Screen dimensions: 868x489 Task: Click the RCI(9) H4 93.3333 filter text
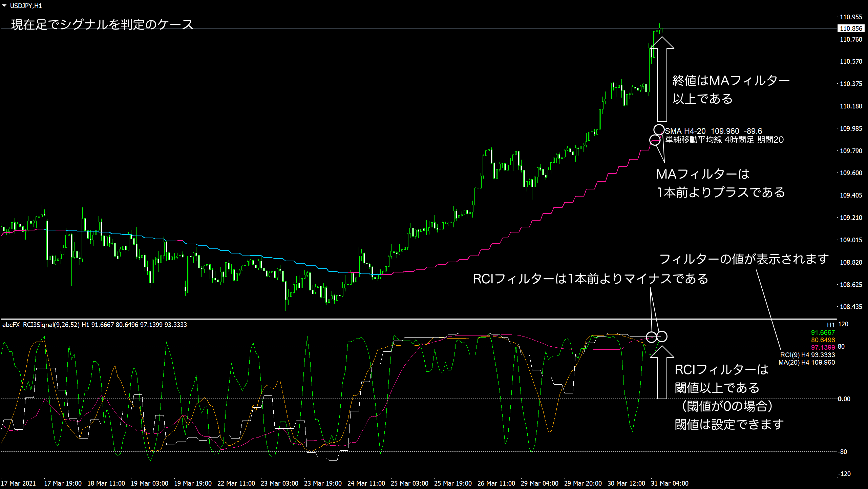coord(807,355)
